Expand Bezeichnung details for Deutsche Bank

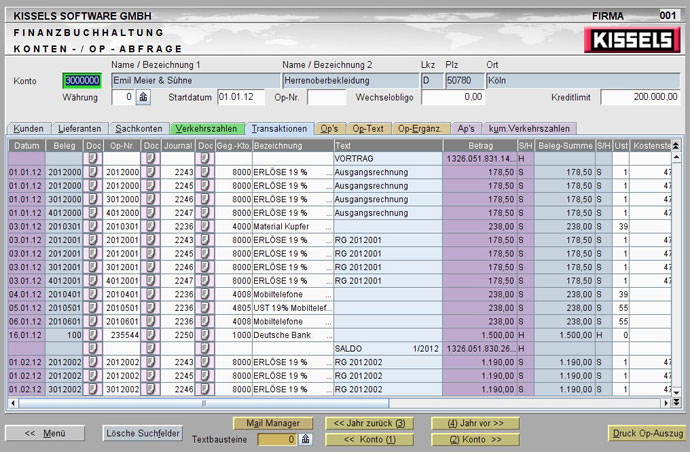328,335
